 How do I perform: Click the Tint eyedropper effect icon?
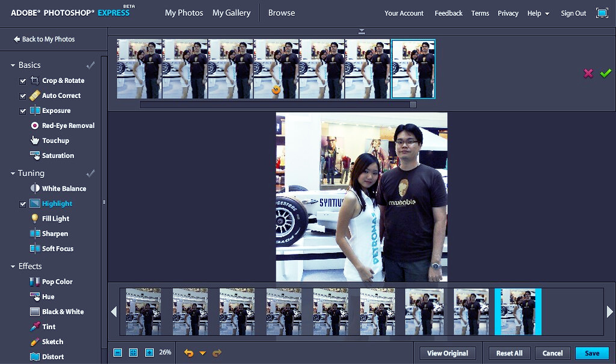pyautogui.click(x=35, y=327)
